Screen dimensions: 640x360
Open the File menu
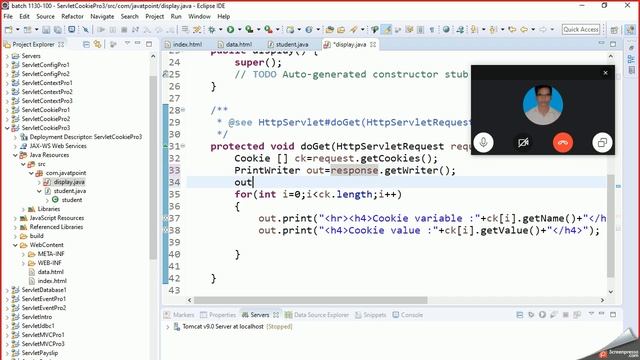[x=8, y=16]
